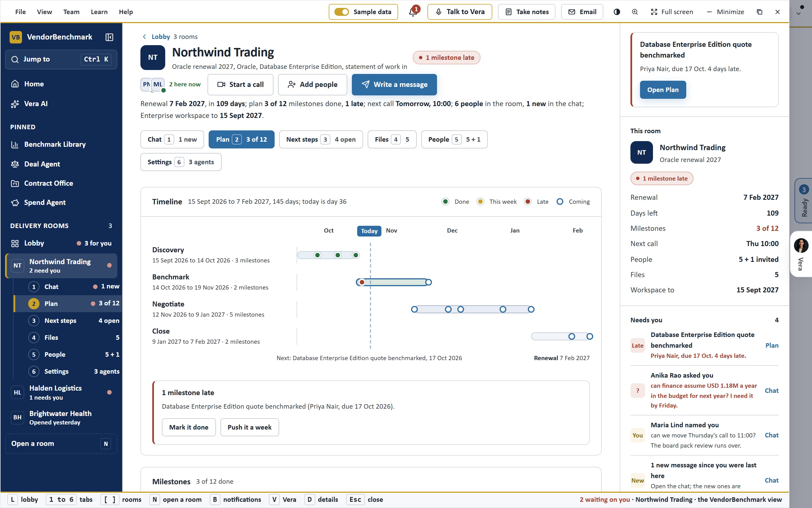Open Vera AI in the sidebar

point(61,104)
